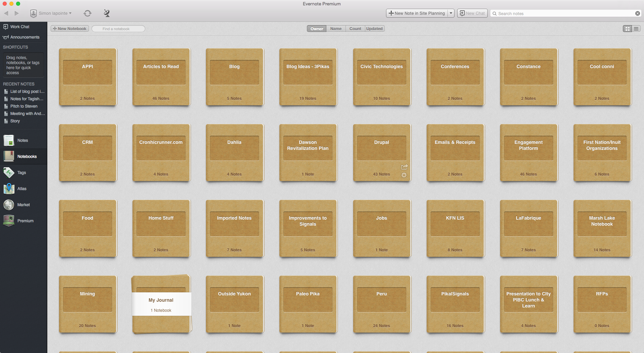The width and height of the screenshot is (644, 353).
Task: Open Improvements to Signals notebook
Action: tap(308, 229)
